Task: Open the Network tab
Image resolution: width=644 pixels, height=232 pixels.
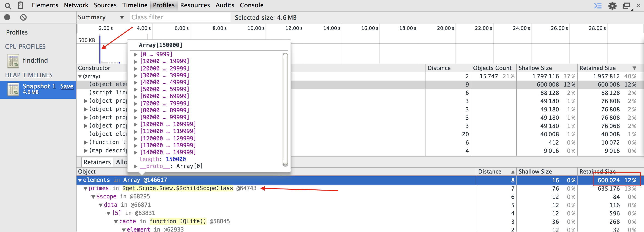Action: pos(76,5)
